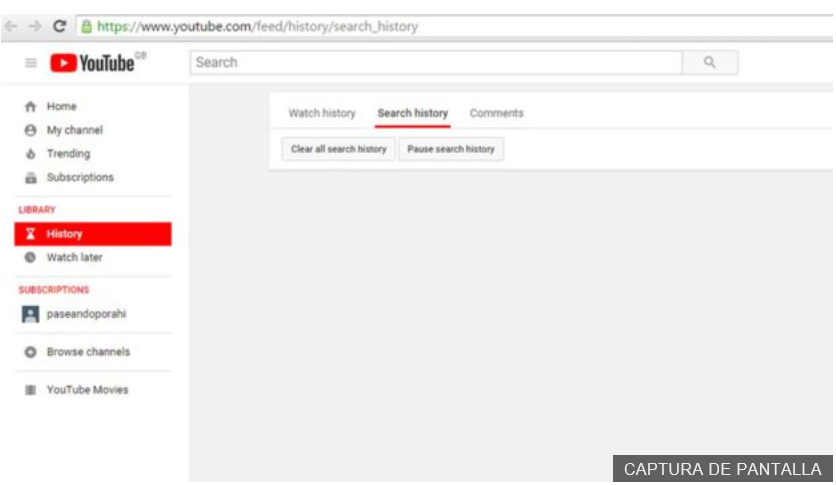The image size is (836, 485).
Task: Open the Comments tab
Action: coord(496,113)
